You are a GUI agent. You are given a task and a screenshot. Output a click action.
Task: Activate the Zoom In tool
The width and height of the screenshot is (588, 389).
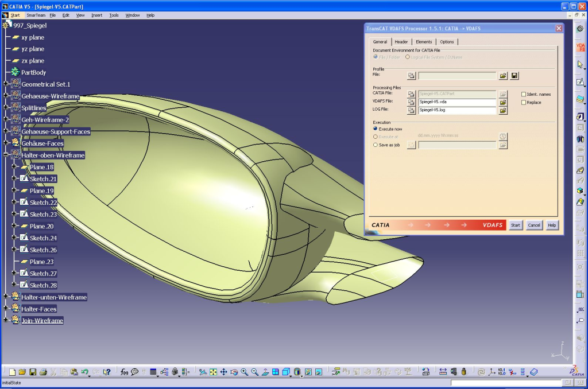(245, 372)
